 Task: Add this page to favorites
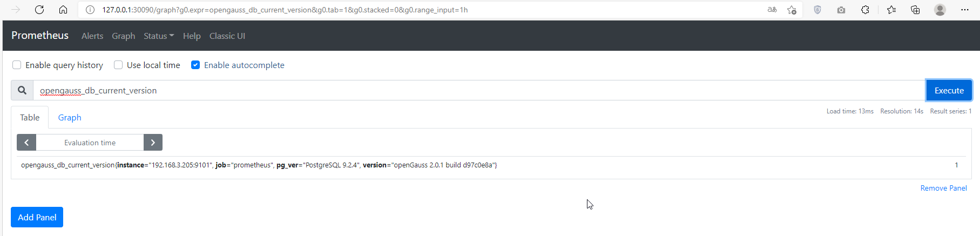[x=792, y=10]
